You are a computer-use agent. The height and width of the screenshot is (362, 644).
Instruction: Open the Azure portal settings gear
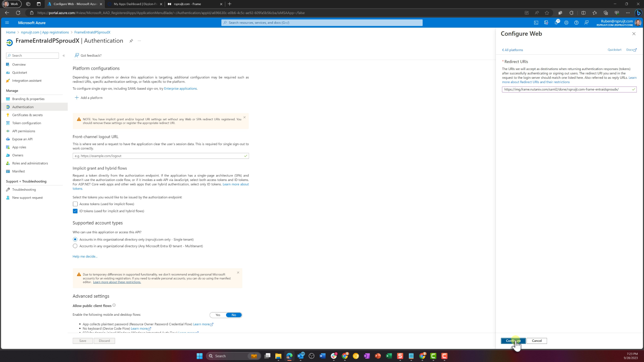(566, 23)
